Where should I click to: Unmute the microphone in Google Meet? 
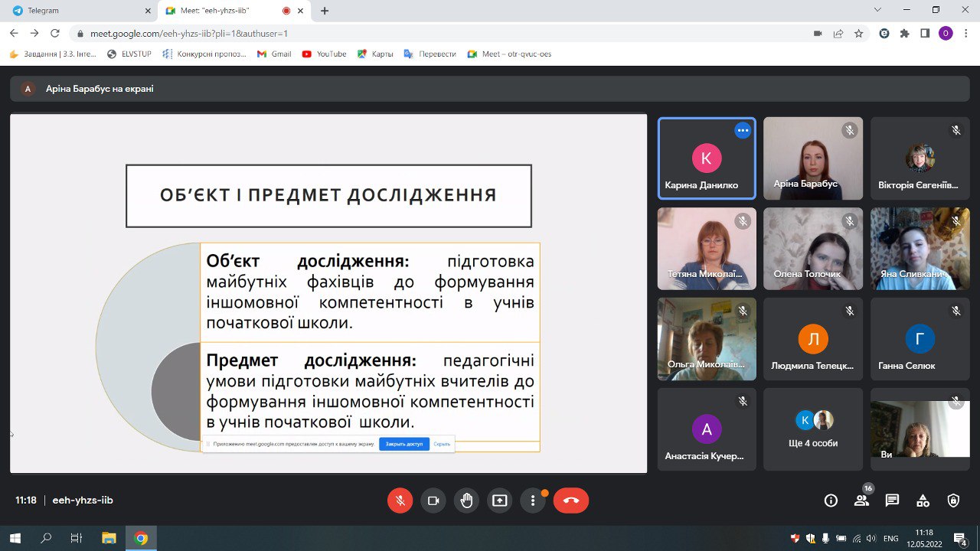click(400, 500)
